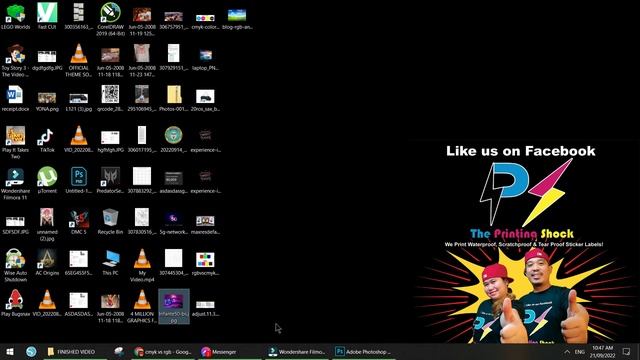Select the maxresdefa... image file
Image resolution: width=640 pixels, height=360 pixels.
pyautogui.click(x=205, y=225)
